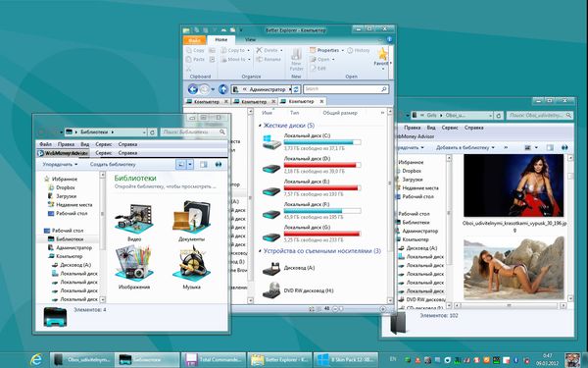Toggle preview pane in Библиотеки window
The height and width of the screenshot is (368, 588).
pyautogui.click(x=203, y=165)
